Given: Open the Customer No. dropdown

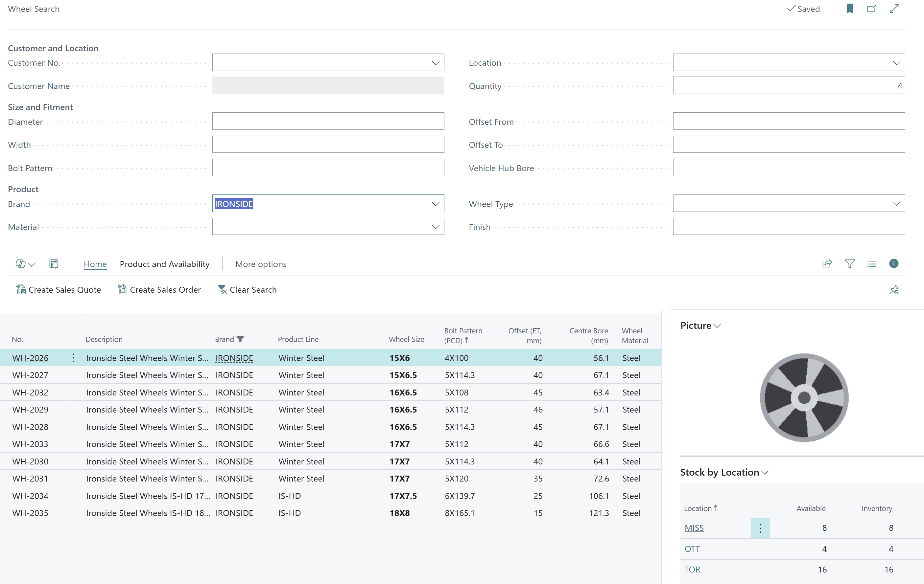Looking at the screenshot, I should click(436, 62).
